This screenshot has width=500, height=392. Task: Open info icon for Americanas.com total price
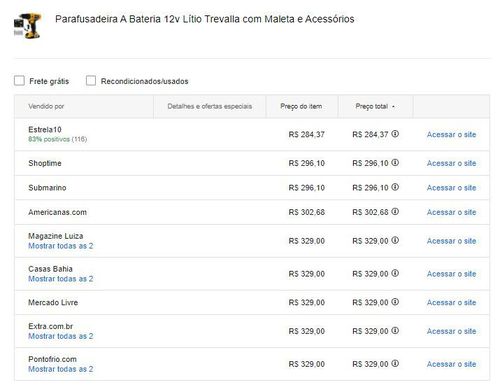tap(395, 212)
